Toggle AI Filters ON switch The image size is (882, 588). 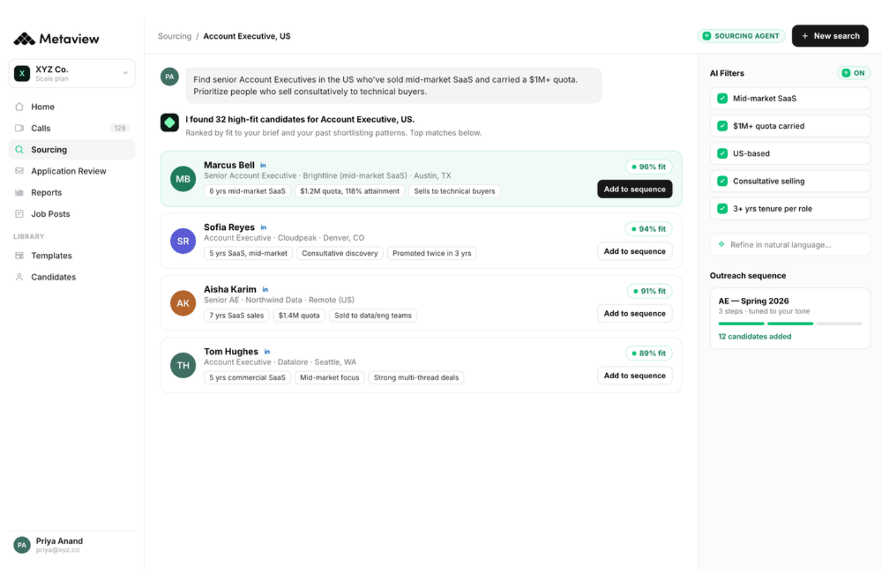coord(853,73)
